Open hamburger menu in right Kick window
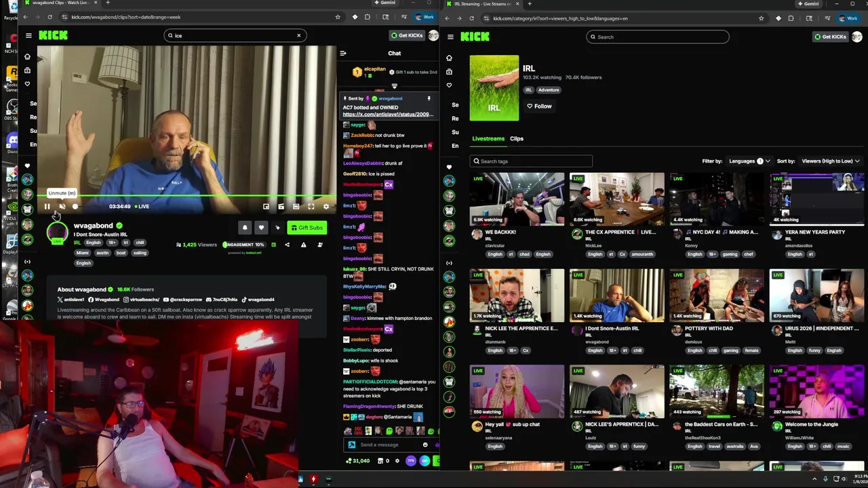868x488 pixels. pyautogui.click(x=450, y=37)
